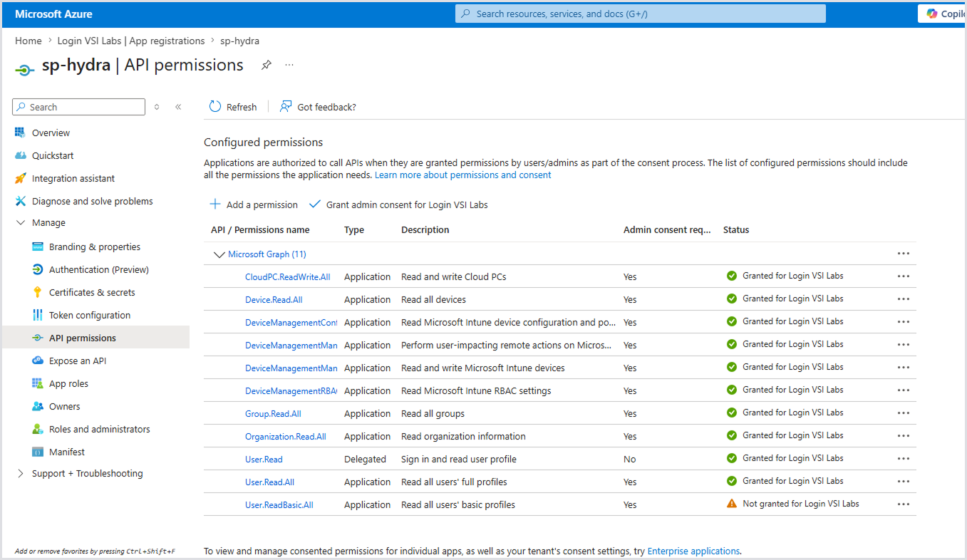Open the User.Read.All permission link
967x560 pixels.
[x=269, y=482]
